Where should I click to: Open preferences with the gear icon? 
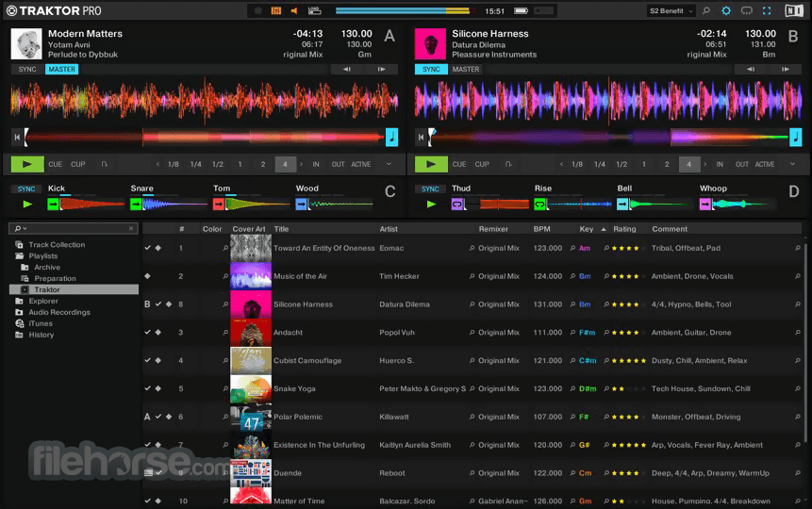(726, 10)
